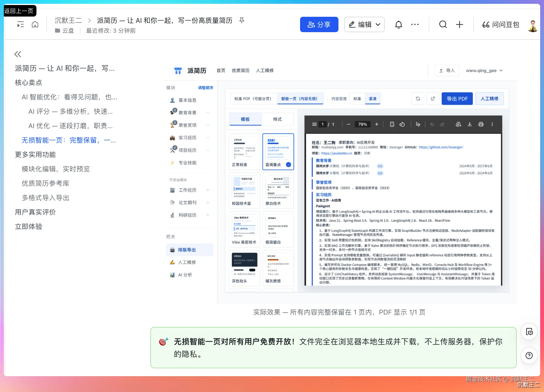The image size is (544, 392).
Task: Print the PDF document
Action: (x=481, y=124)
